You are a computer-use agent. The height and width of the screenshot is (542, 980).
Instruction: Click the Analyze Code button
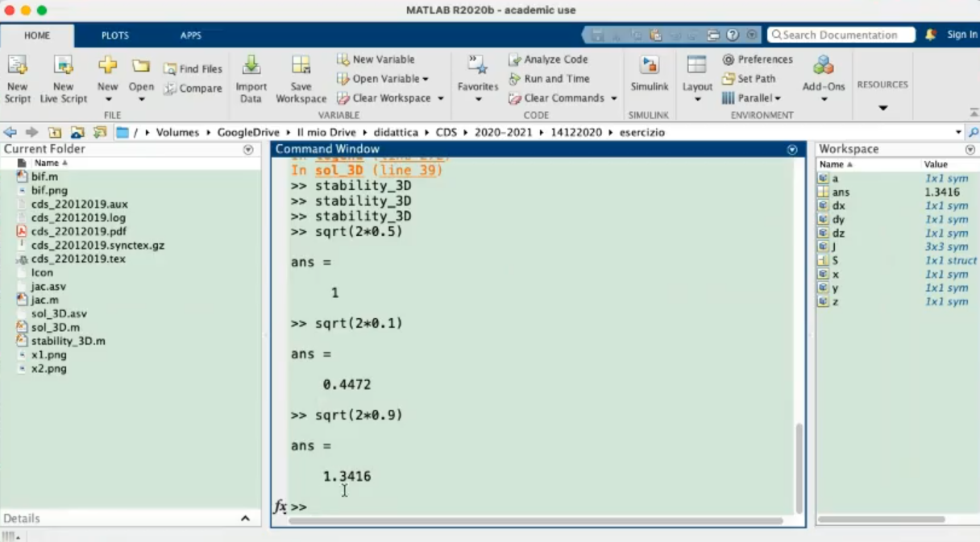pyautogui.click(x=548, y=60)
